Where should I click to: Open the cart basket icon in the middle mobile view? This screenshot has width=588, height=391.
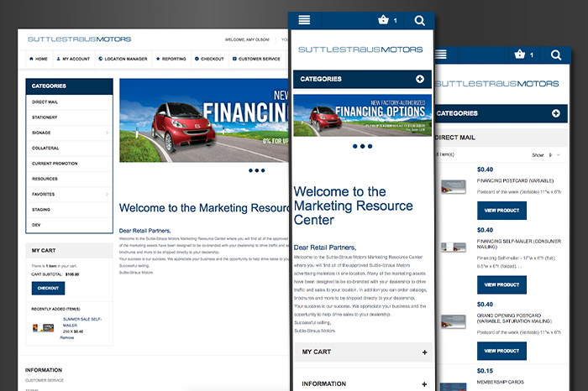(383, 19)
